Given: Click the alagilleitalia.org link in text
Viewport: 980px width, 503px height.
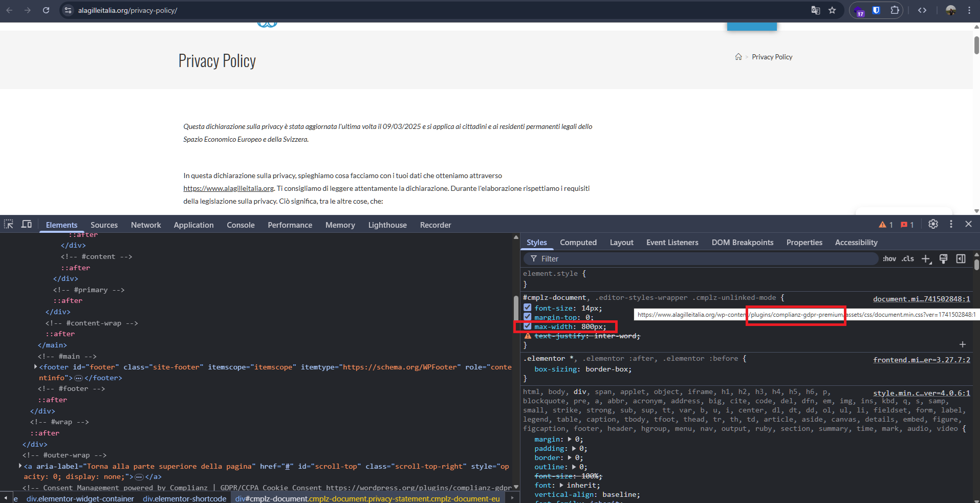Looking at the screenshot, I should [228, 188].
